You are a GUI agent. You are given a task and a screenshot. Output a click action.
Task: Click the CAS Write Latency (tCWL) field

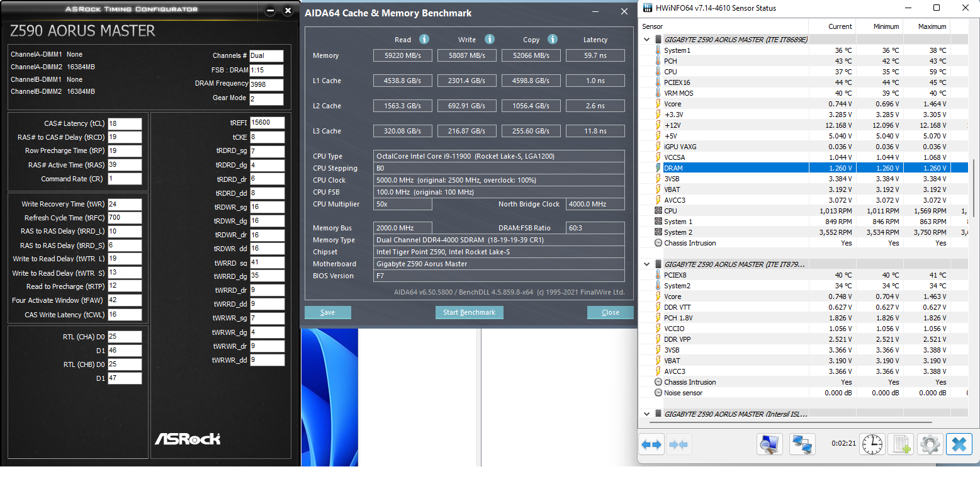pyautogui.click(x=125, y=315)
